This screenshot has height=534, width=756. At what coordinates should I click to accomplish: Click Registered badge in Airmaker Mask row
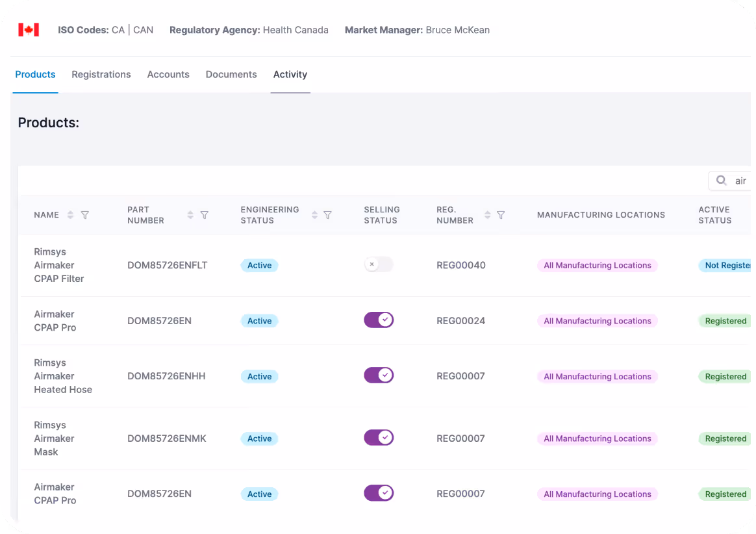pos(725,439)
